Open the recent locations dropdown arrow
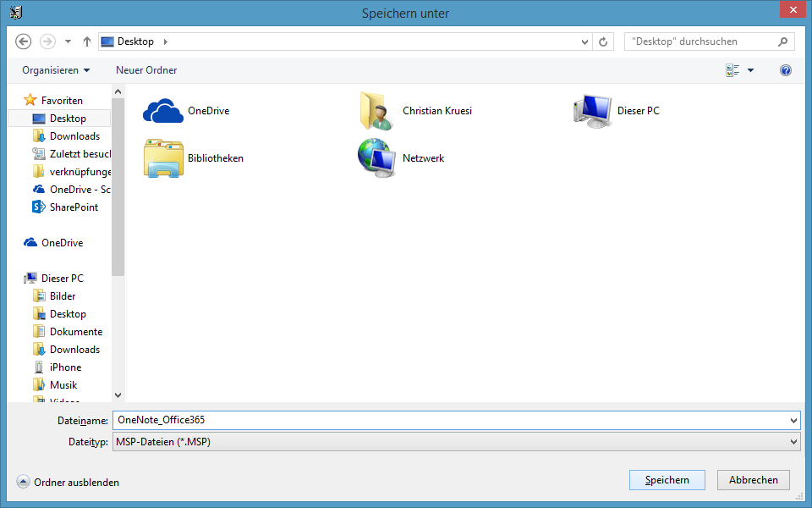Image resolution: width=812 pixels, height=508 pixels. pos(68,41)
